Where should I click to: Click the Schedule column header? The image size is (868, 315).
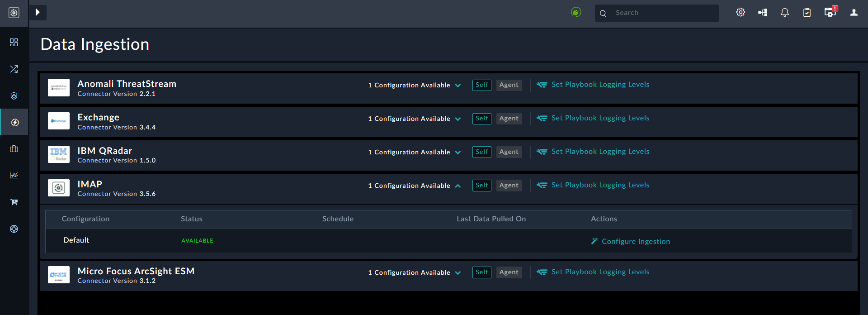[x=338, y=219]
